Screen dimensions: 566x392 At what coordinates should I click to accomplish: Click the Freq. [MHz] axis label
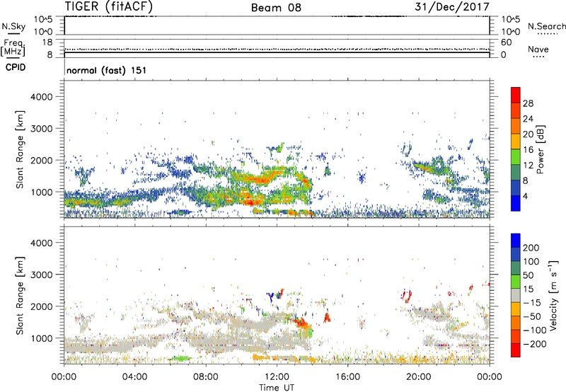(13, 48)
